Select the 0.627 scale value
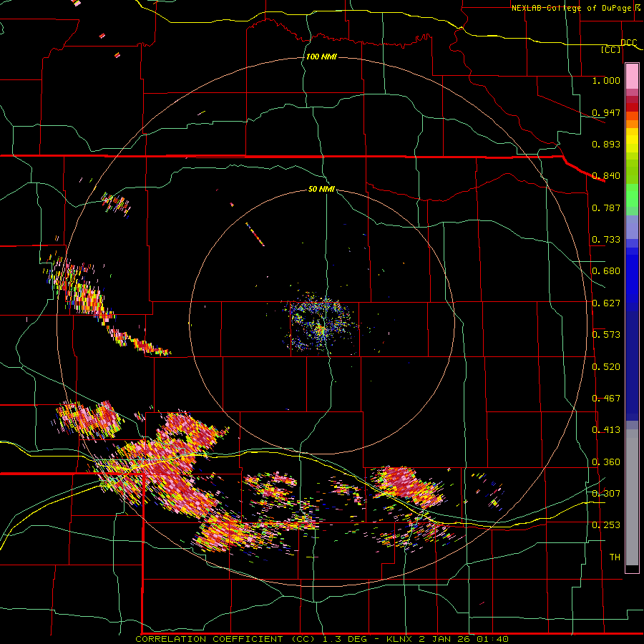This screenshot has width=644, height=644. point(606,303)
